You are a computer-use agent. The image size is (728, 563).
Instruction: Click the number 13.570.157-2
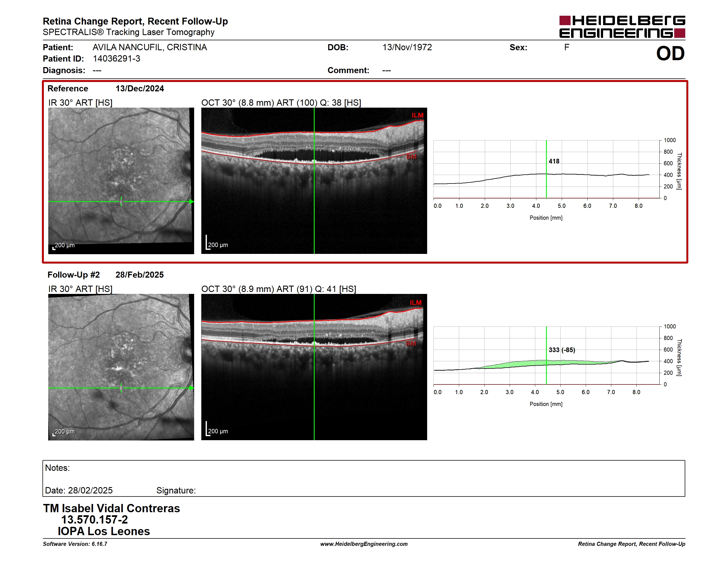click(94, 520)
